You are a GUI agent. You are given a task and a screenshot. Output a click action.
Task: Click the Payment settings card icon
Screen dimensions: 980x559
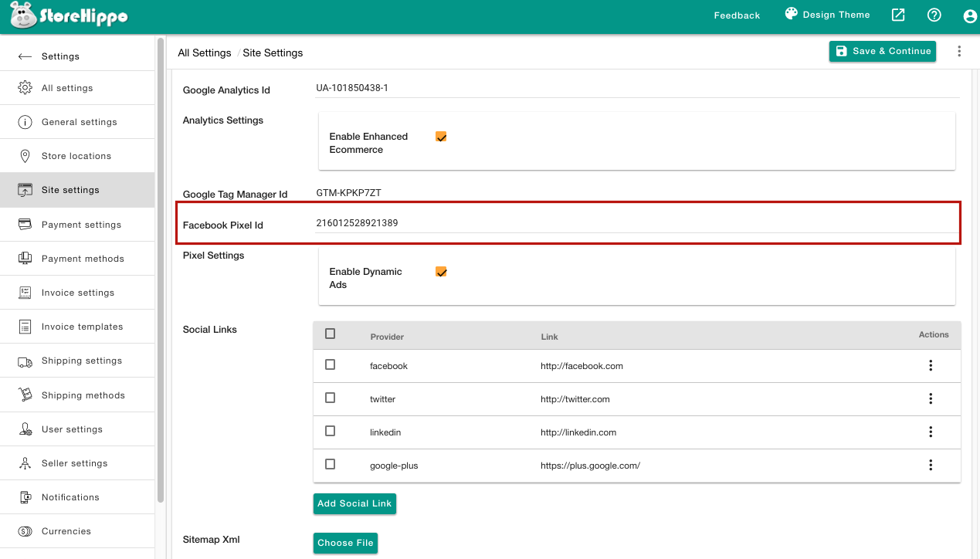(x=25, y=225)
